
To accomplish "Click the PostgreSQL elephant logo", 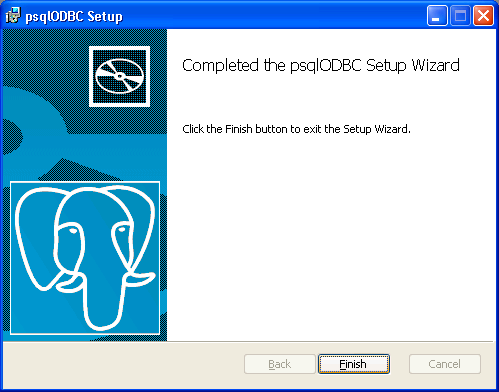I will (85, 258).
